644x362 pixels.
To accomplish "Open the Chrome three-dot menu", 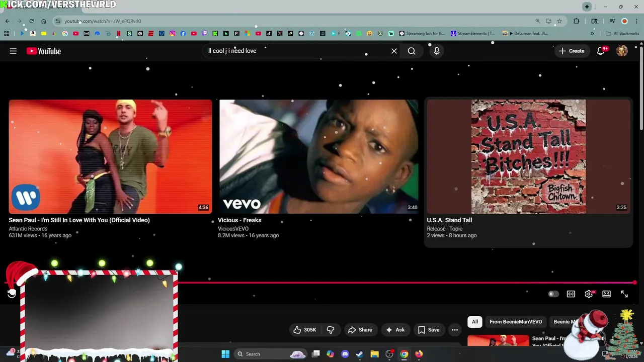I will click(636, 21).
